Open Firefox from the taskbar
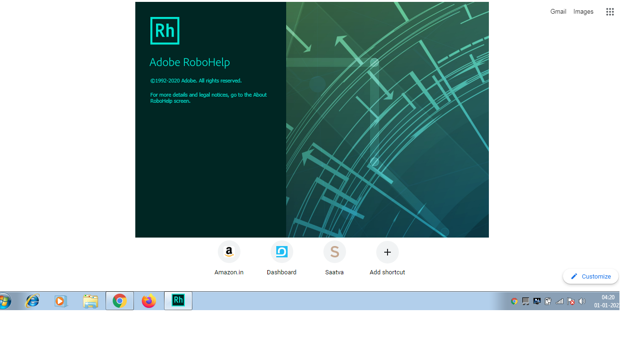The image size is (644, 362). (x=149, y=300)
